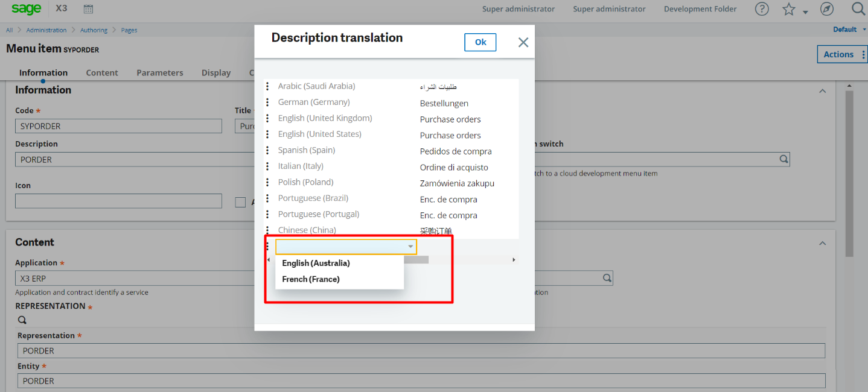Click the magnifier in the connection switch field
Viewport: 868px width, 392px height.
tap(783, 159)
